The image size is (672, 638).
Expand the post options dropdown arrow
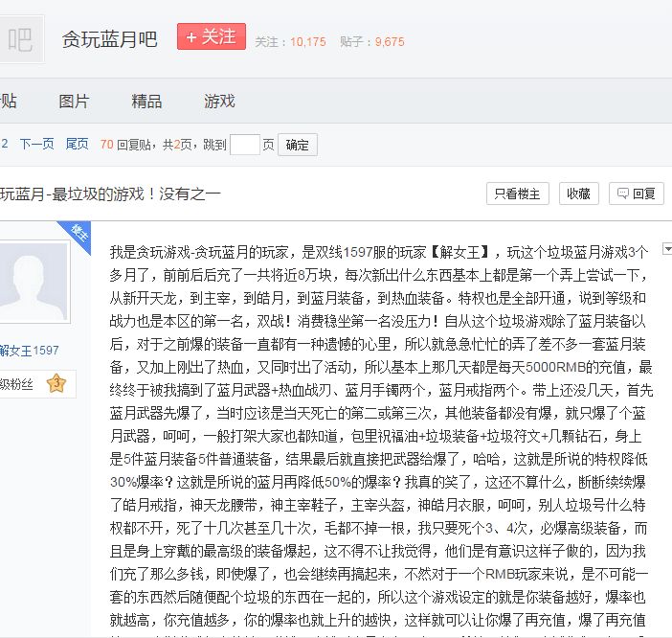click(x=667, y=248)
